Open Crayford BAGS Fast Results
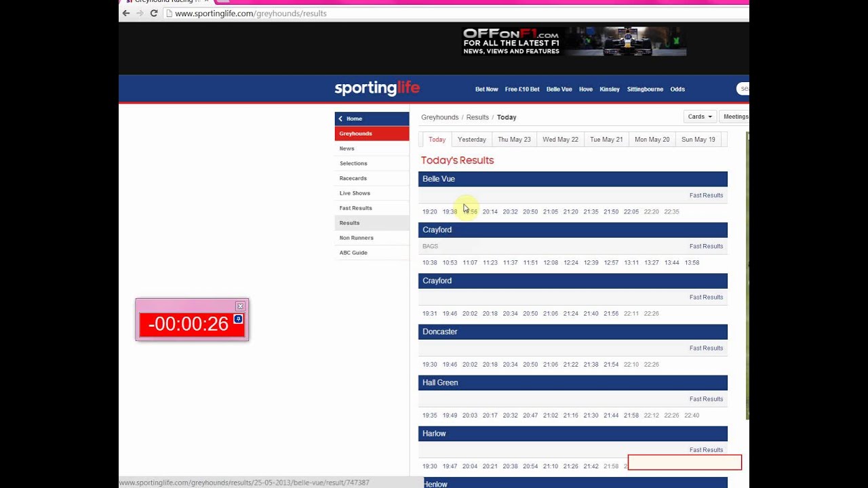Viewport: 868px width, 488px height. [x=706, y=246]
